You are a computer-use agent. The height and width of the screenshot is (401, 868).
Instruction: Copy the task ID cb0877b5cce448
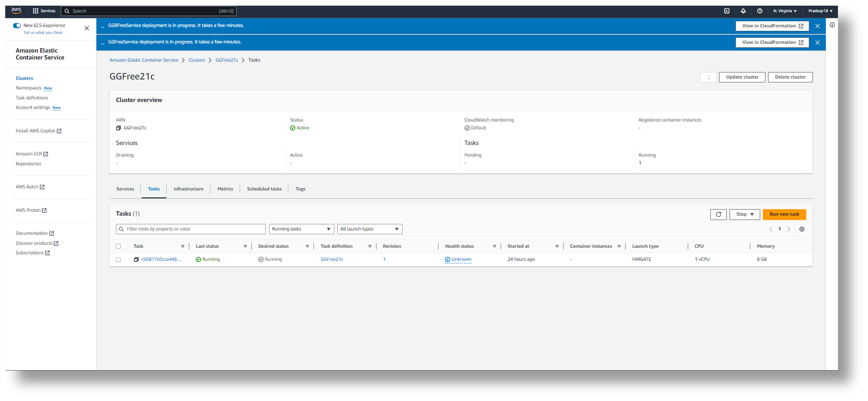(x=136, y=260)
